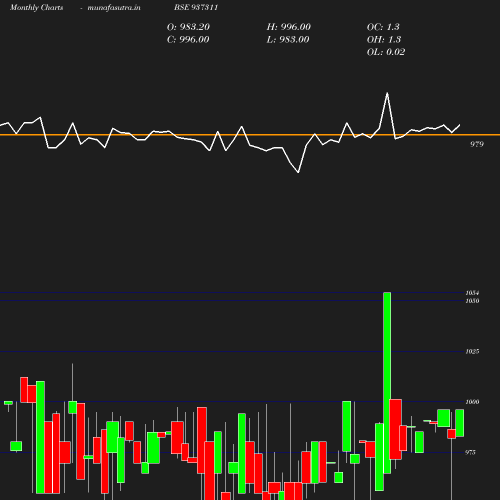Click the lowest trough of the white line
Viewport: 500px width, 500px height.
(x=298, y=172)
